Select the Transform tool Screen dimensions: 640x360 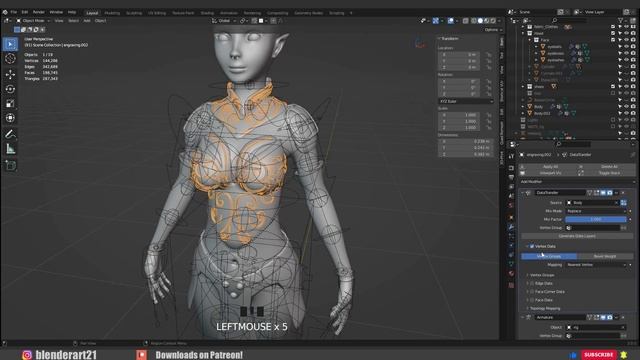(10, 118)
